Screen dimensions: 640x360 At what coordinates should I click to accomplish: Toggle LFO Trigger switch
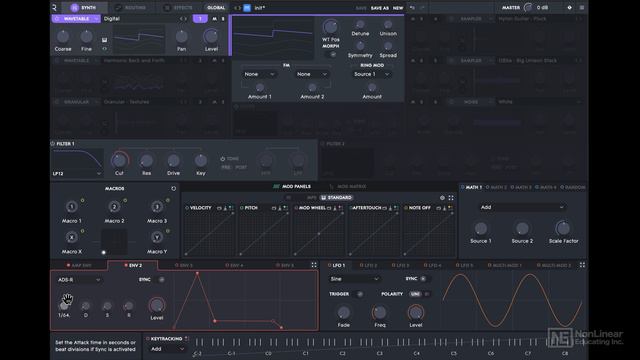coord(359,294)
